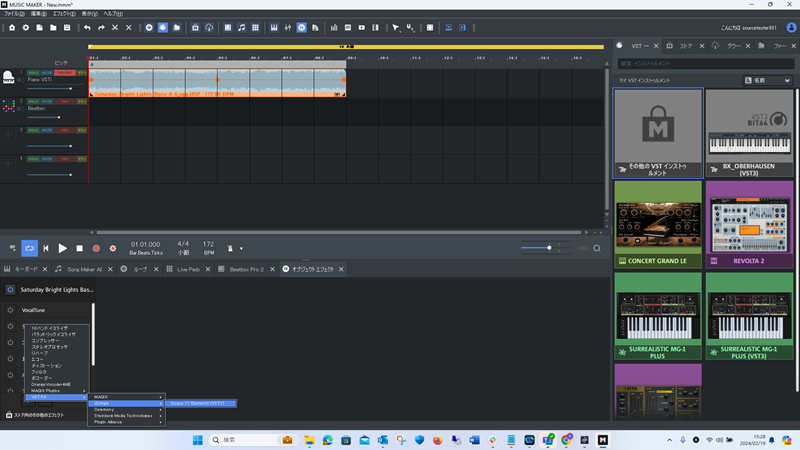Switch to the Beatbox Pro 2 tab
This screenshot has width=800, height=450.
click(x=246, y=269)
